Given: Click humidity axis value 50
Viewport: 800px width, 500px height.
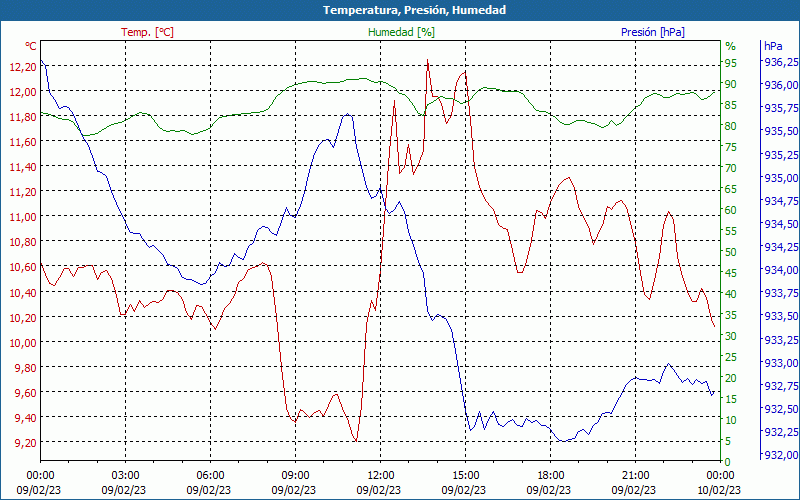Looking at the screenshot, I should click(x=731, y=252).
